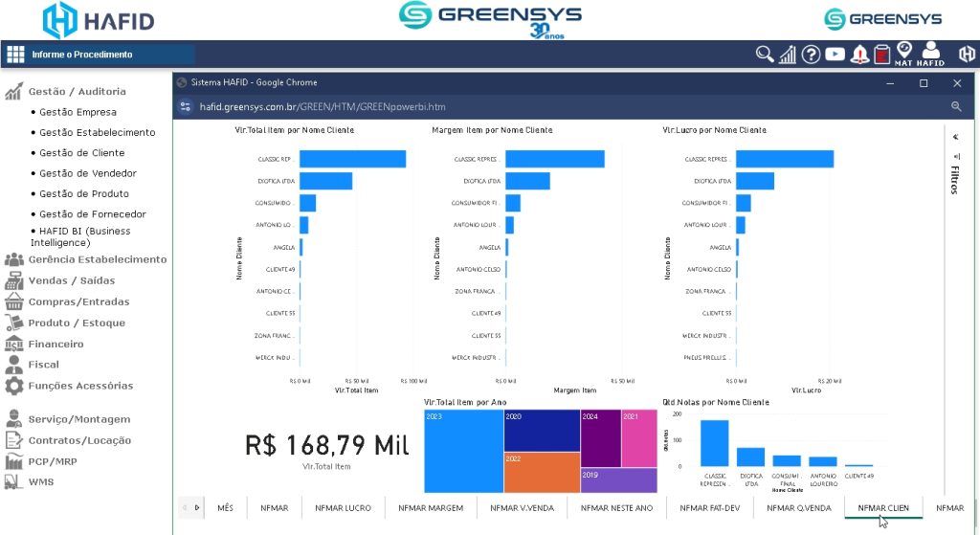The height and width of the screenshot is (535, 980).
Task: Click the MAT location pin icon
Action: [x=904, y=51]
